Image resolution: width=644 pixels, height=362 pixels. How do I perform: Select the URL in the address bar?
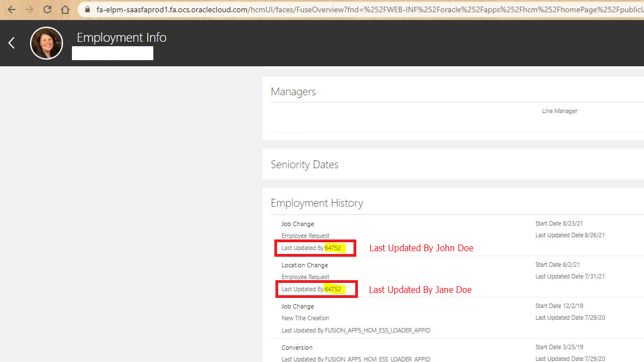click(279, 9)
